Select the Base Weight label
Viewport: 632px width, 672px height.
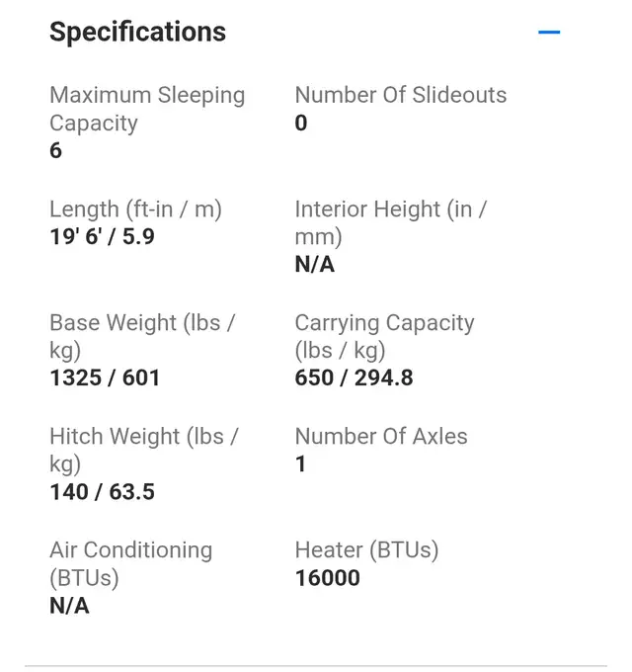[x=142, y=336]
